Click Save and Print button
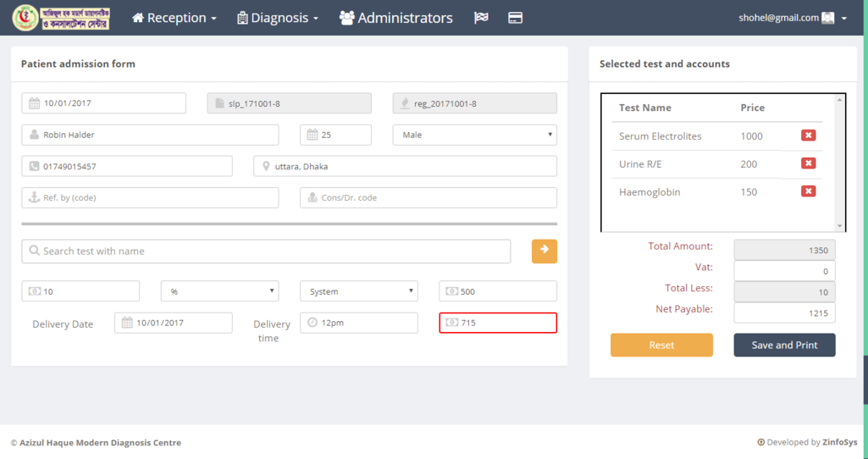 [784, 345]
